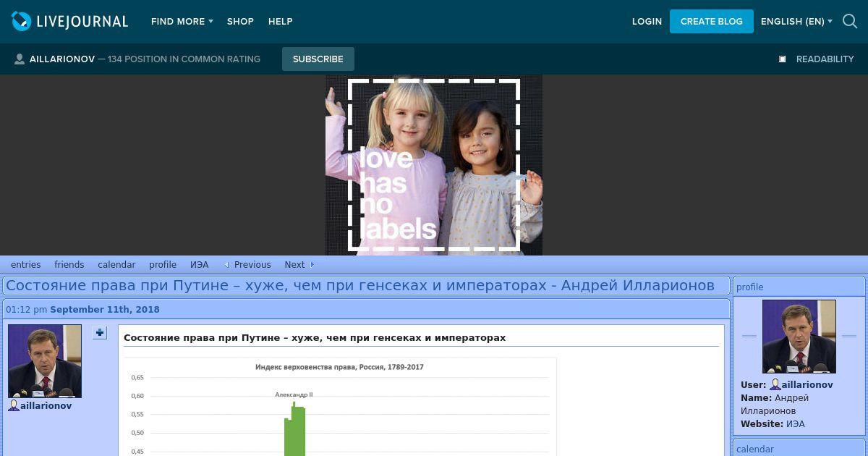Click the profile heading in the sidebar
This screenshot has height=456, width=868.
coord(749,287)
